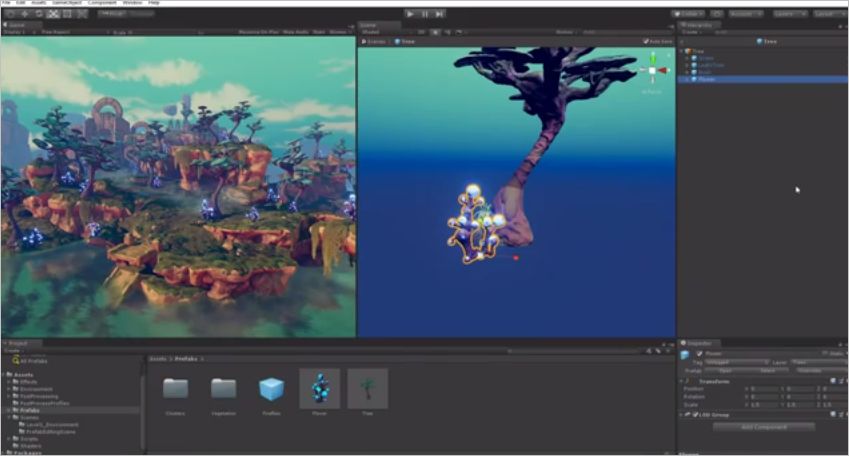Open the Transform component settings gear
849x456 pixels.
pyautogui.click(x=846, y=381)
